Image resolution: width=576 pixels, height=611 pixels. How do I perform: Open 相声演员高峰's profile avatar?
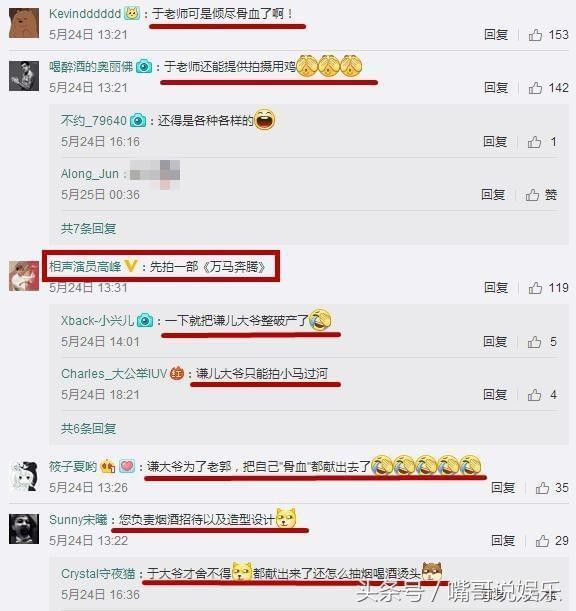(x=24, y=276)
